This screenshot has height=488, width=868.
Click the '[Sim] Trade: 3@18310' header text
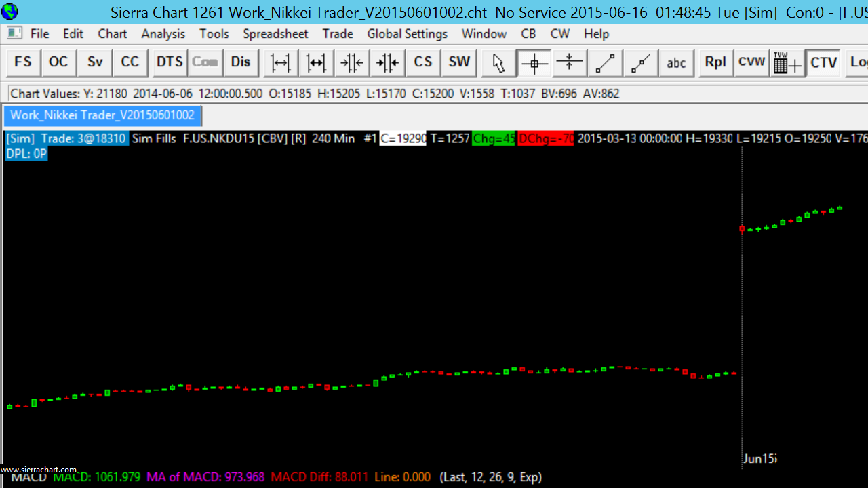coord(66,138)
